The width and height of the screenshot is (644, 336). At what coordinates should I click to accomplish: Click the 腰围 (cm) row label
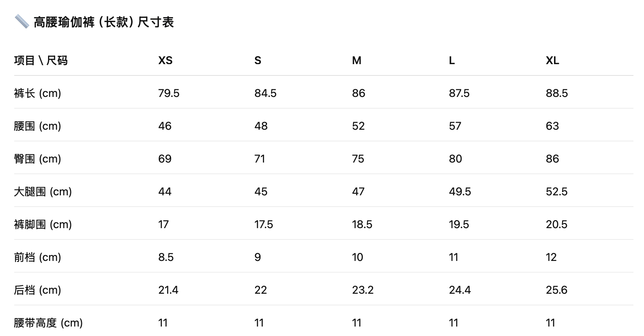(38, 126)
